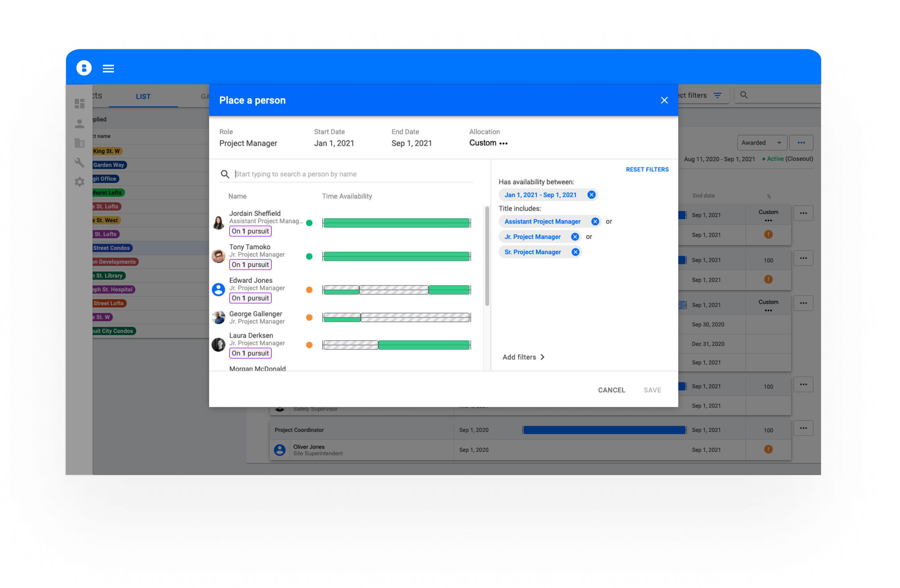Click Laura Derksen's availability bar
900x588 pixels.
396,345
